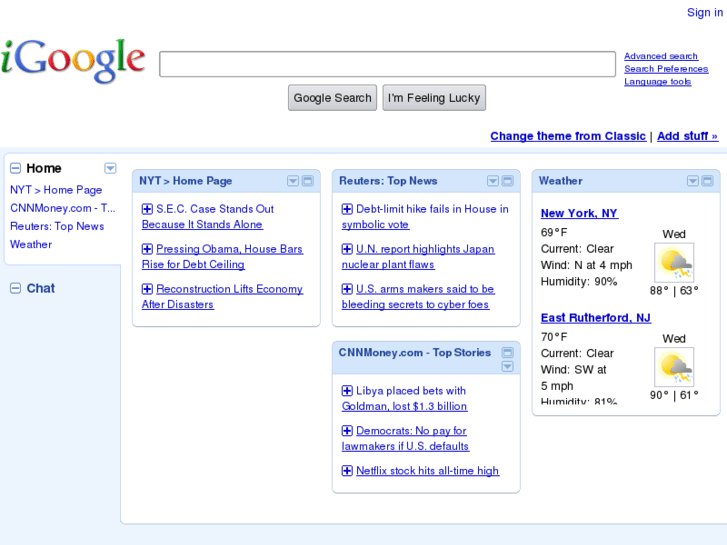Click the Google Search button
The height and width of the screenshot is (545, 727).
pyautogui.click(x=332, y=98)
